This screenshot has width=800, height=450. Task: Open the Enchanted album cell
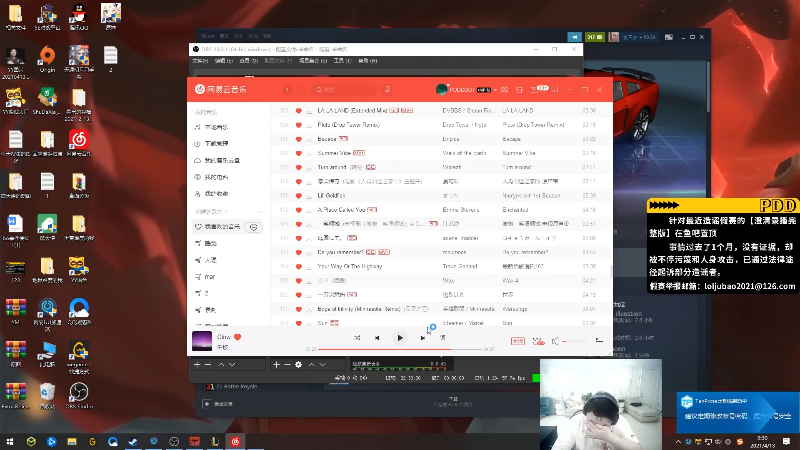[x=515, y=210]
